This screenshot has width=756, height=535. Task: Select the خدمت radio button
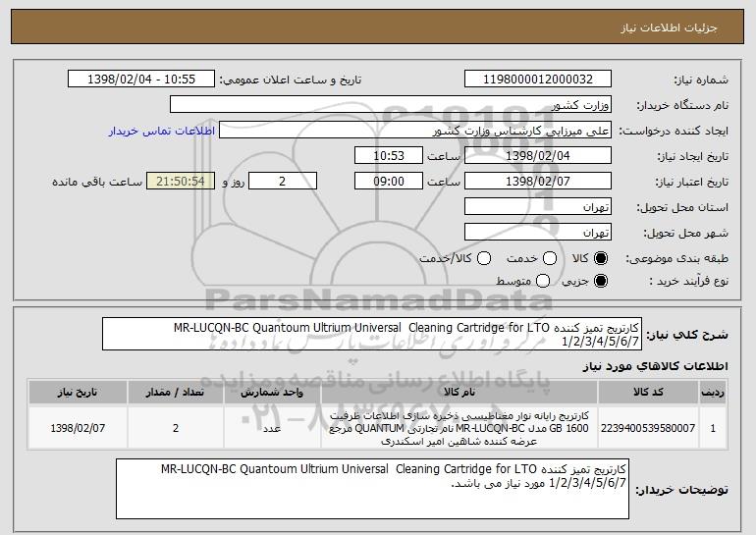pos(549,258)
